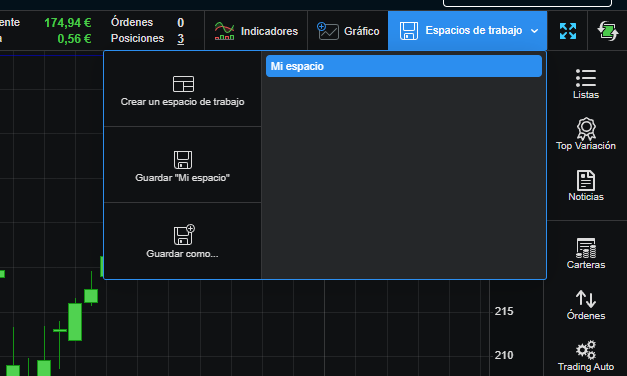
Task: Click the 0,56 € gain value
Action: point(74,39)
